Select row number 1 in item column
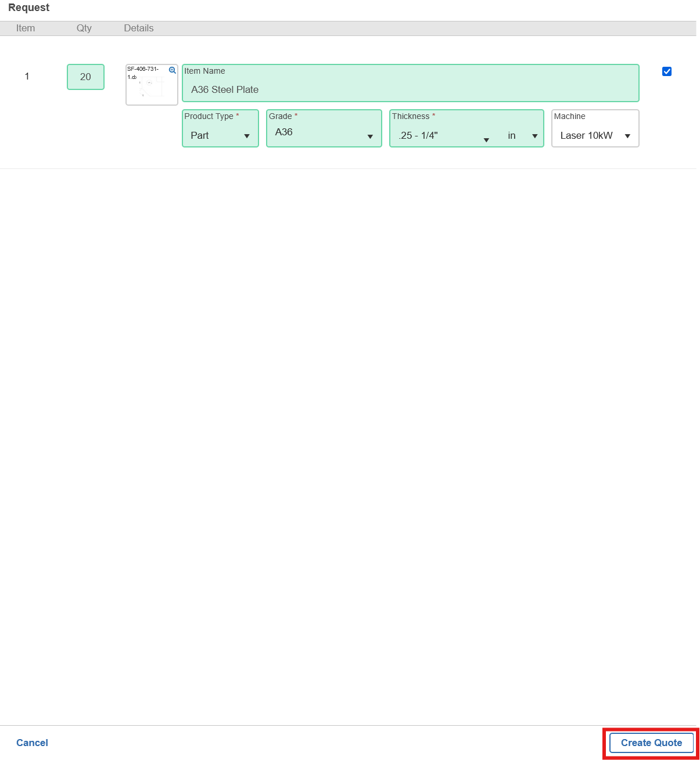The width and height of the screenshot is (700, 760). [x=27, y=77]
